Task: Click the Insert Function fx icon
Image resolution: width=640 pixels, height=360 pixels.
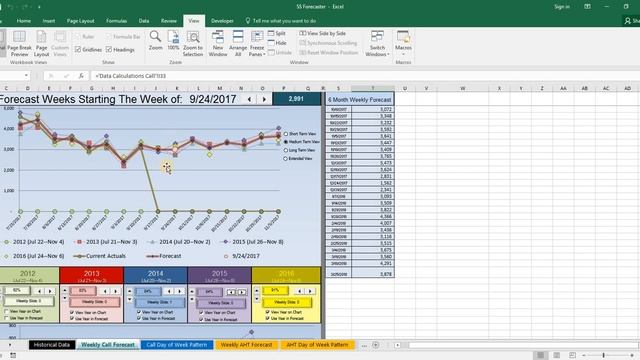Action: pos(81,76)
